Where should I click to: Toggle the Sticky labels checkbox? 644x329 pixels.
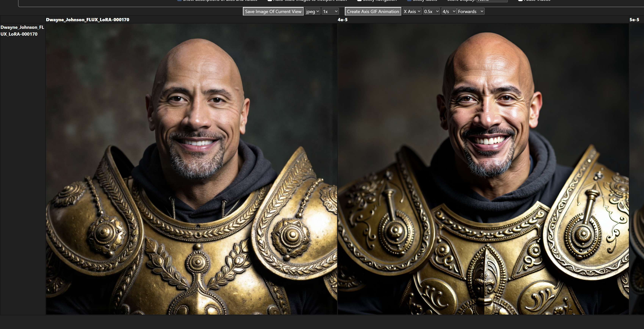[409, 1]
